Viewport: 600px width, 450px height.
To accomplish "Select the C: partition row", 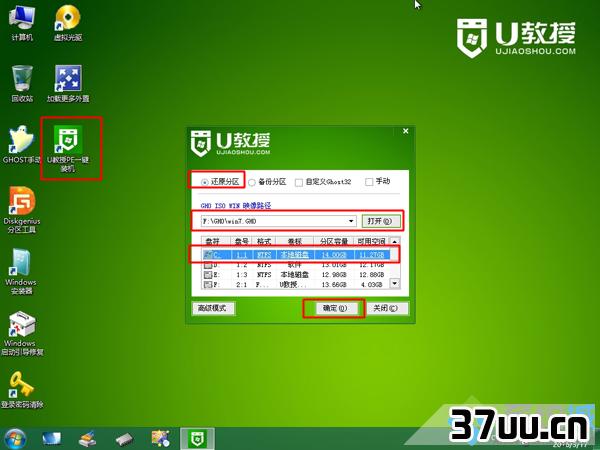I will click(296, 254).
